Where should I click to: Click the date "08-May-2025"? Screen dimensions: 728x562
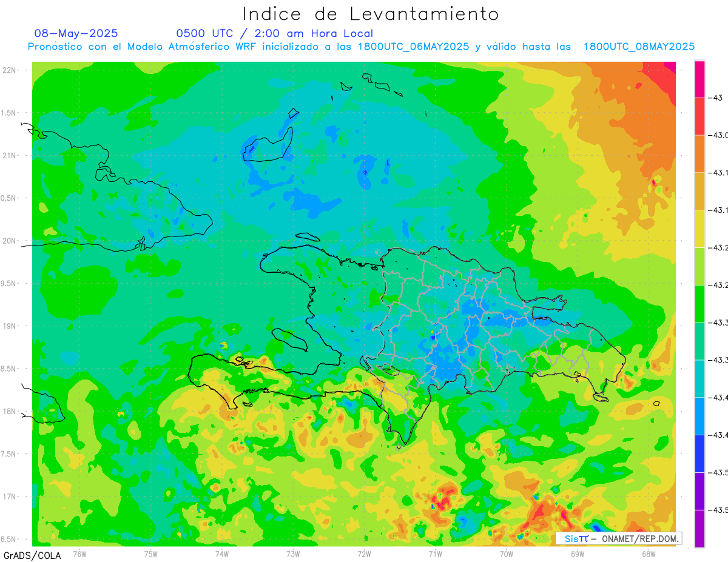tap(76, 33)
